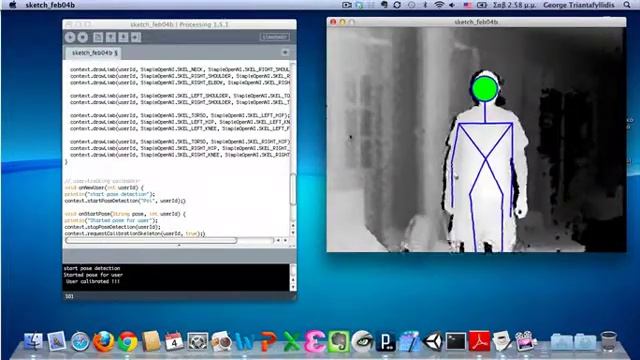Image resolution: width=640 pixels, height=360 pixels.
Task: Open the last folder stack beside the Trash
Action: point(585,342)
